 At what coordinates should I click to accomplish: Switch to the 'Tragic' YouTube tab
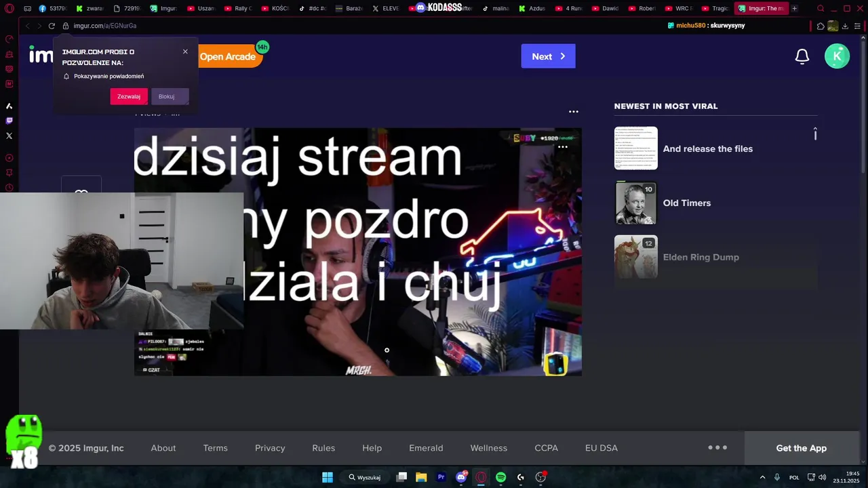(715, 9)
